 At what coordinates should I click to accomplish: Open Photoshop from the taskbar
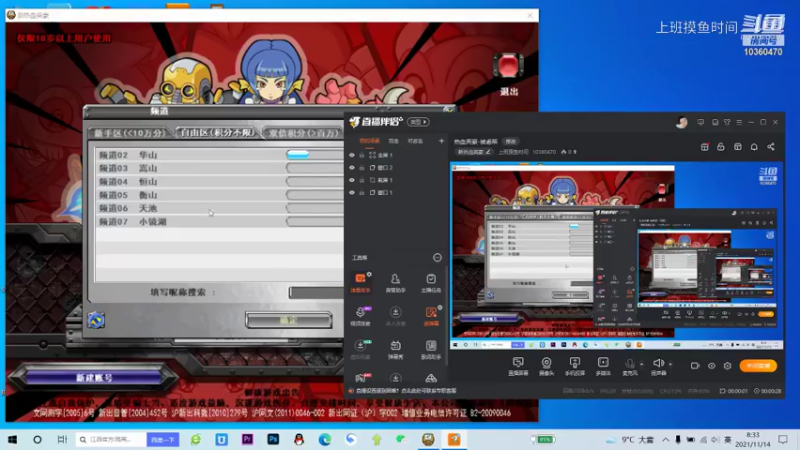[x=273, y=439]
